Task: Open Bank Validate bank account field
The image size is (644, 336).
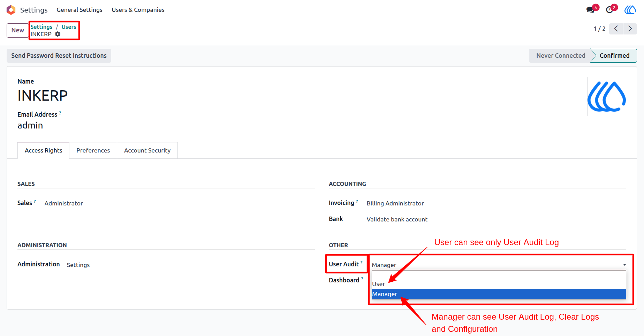Action: coord(397,219)
